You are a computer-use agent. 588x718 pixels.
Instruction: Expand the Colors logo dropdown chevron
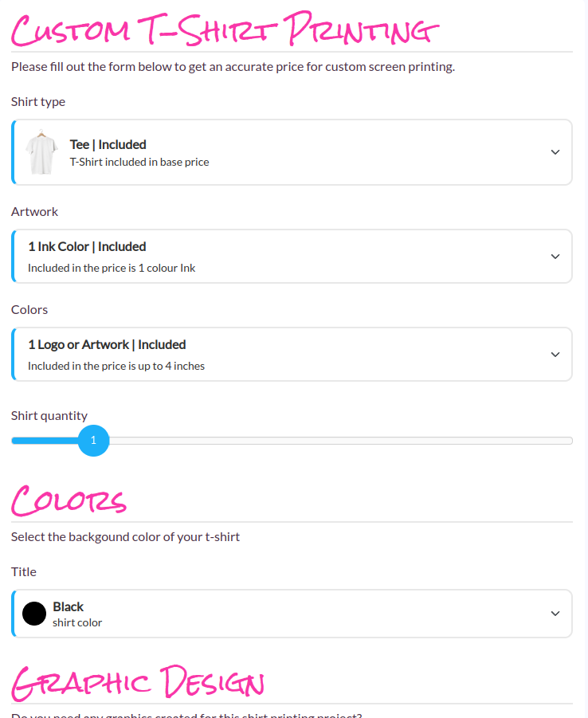pyautogui.click(x=555, y=355)
